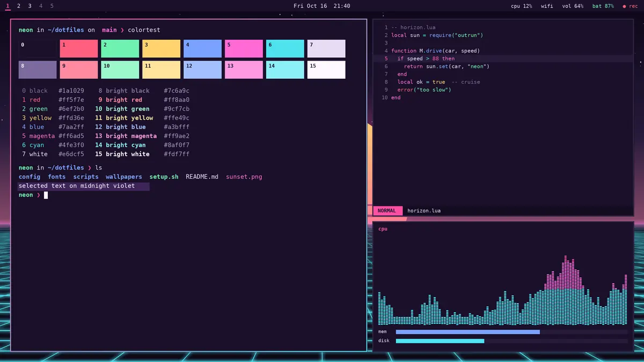The image size is (644, 362).
Task: Click the hex value #1a1029
Action: (71, 91)
